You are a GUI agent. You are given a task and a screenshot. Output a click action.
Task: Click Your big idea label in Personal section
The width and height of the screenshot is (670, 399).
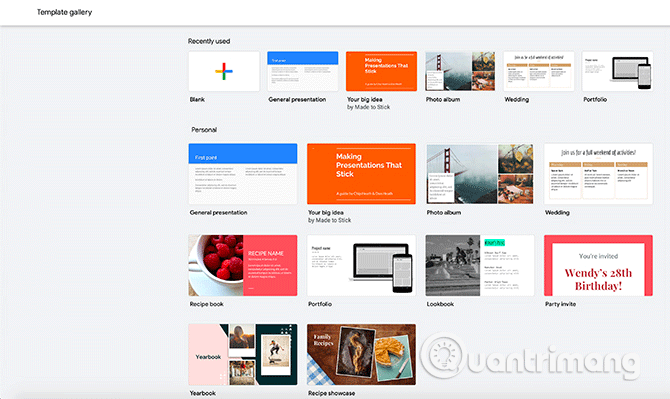pyautogui.click(x=326, y=212)
